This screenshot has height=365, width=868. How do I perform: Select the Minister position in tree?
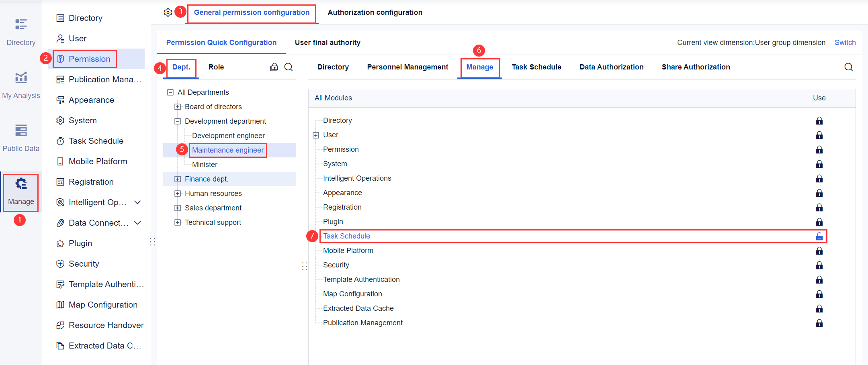(205, 165)
